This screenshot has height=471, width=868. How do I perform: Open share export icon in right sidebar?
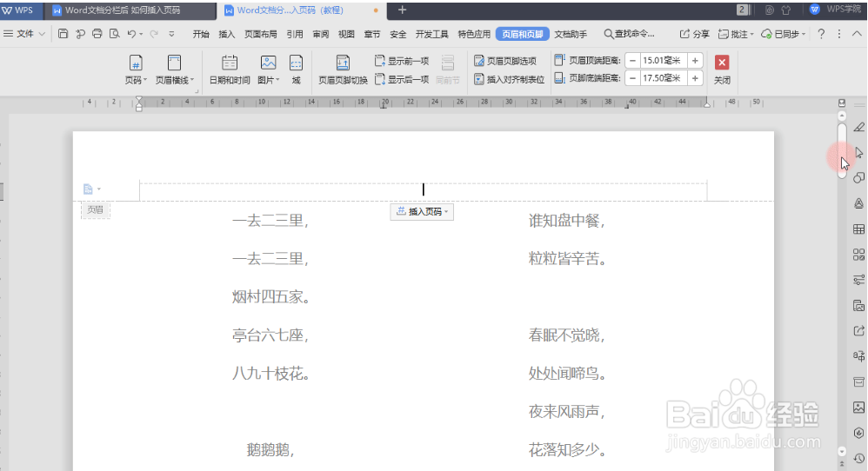pos(858,330)
